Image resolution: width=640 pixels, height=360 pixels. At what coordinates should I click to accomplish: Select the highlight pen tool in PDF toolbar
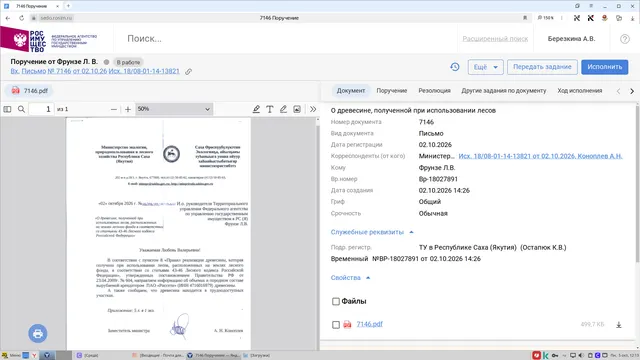pos(256,109)
